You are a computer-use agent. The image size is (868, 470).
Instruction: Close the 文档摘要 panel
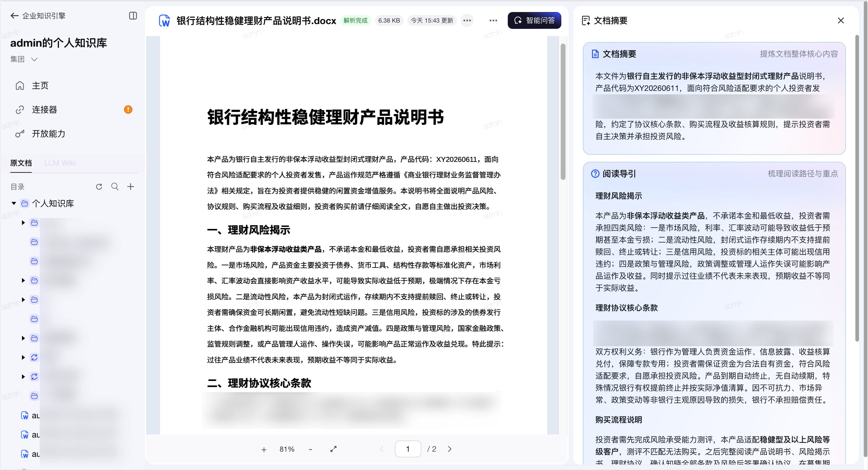[x=840, y=20]
